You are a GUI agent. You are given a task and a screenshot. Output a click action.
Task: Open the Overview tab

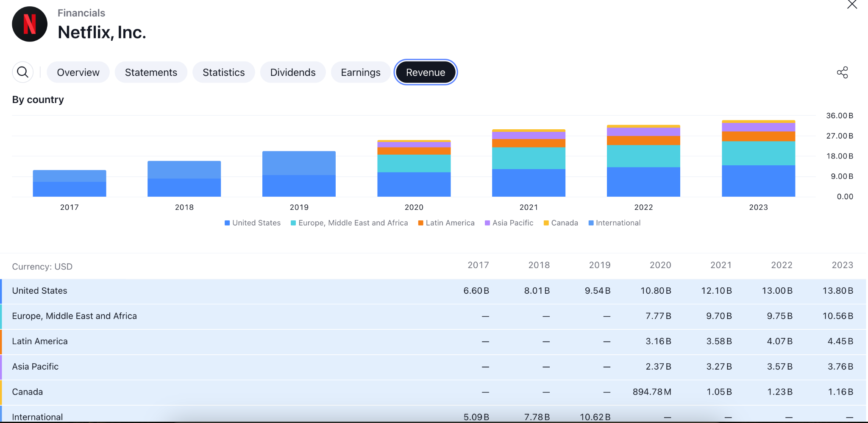point(78,72)
